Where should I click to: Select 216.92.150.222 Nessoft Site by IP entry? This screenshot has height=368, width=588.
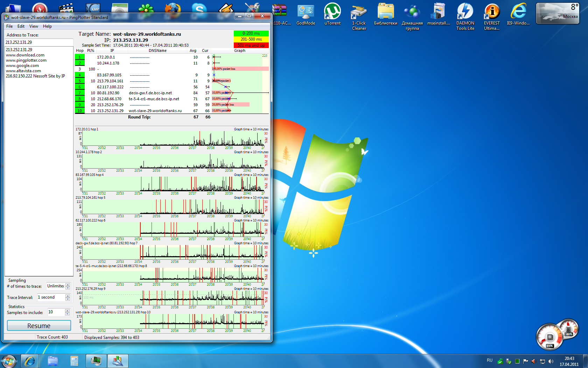click(x=35, y=76)
